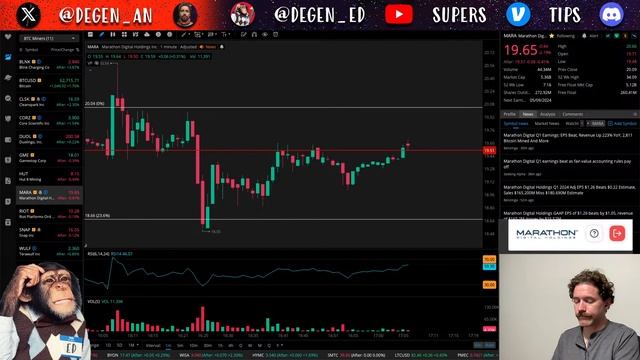The width and height of the screenshot is (640, 360).
Task: Open the BTC Miners watchlist dropdown
Action: pyautogui.click(x=49, y=38)
